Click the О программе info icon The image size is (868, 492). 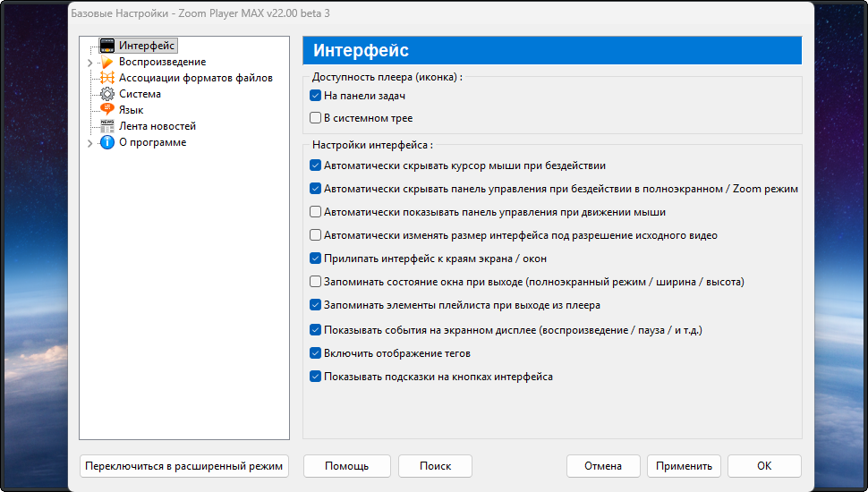[107, 142]
